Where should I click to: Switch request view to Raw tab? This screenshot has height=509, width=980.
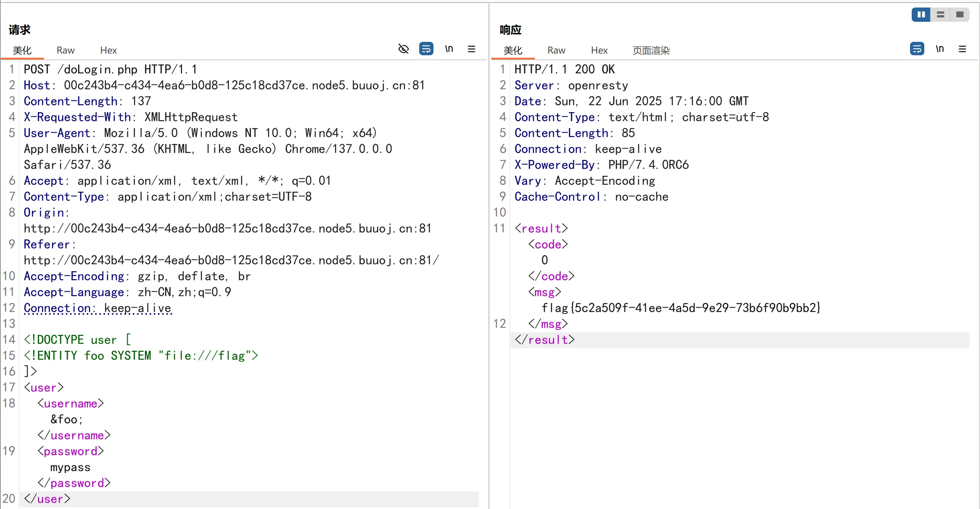click(x=65, y=50)
